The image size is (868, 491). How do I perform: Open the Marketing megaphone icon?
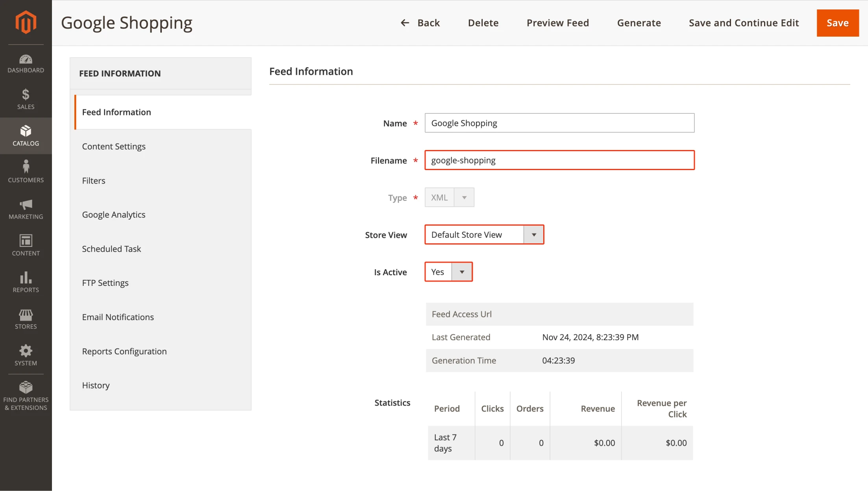click(x=26, y=208)
